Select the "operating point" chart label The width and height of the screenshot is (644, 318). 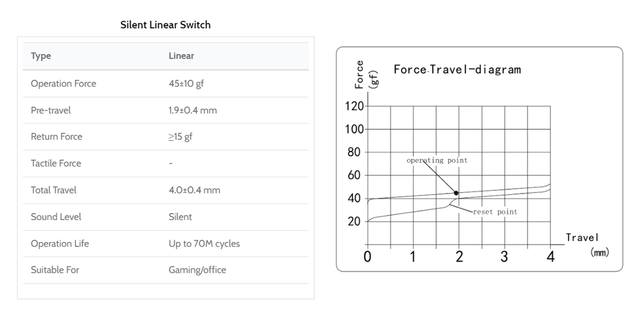pos(437,160)
